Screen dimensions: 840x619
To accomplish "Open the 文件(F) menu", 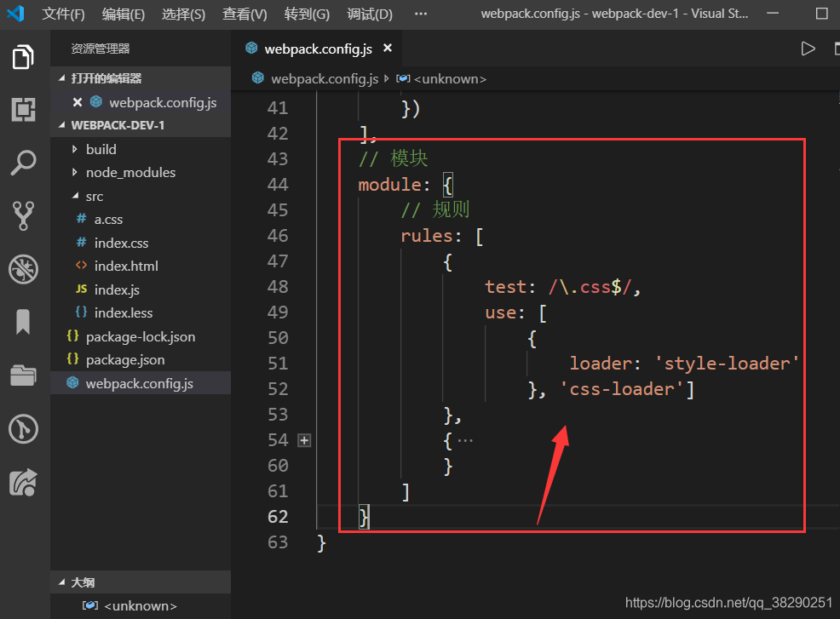I will coord(63,14).
